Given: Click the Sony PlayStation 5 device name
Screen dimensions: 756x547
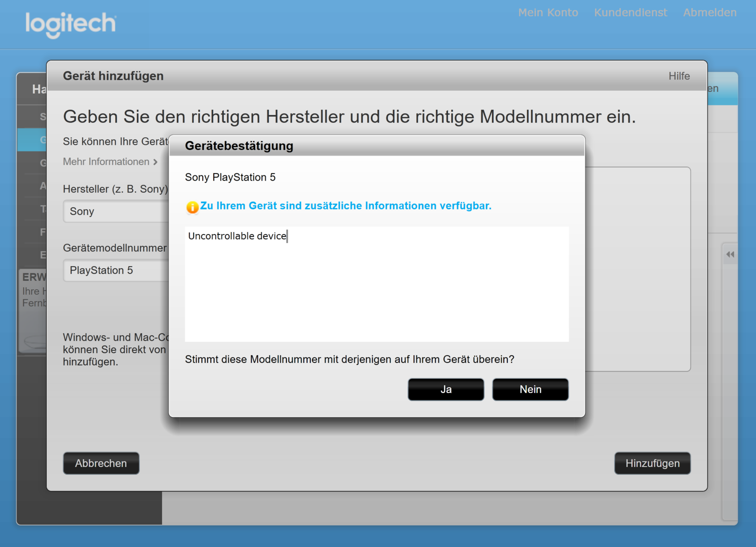Looking at the screenshot, I should (x=230, y=177).
